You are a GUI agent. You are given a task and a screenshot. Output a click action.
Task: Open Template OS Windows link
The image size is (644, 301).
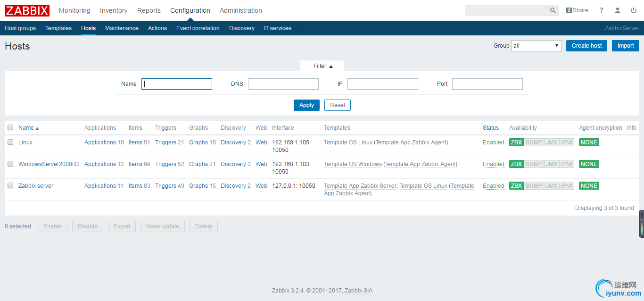[353, 164]
